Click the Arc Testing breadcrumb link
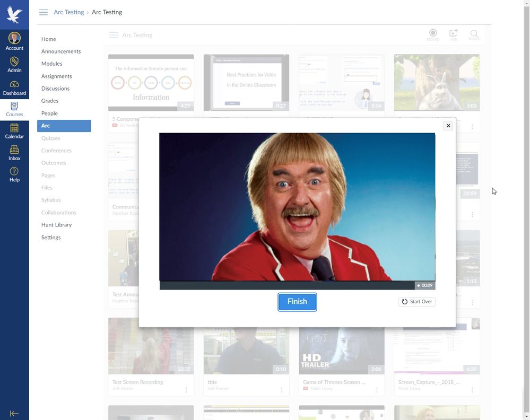 coord(69,12)
